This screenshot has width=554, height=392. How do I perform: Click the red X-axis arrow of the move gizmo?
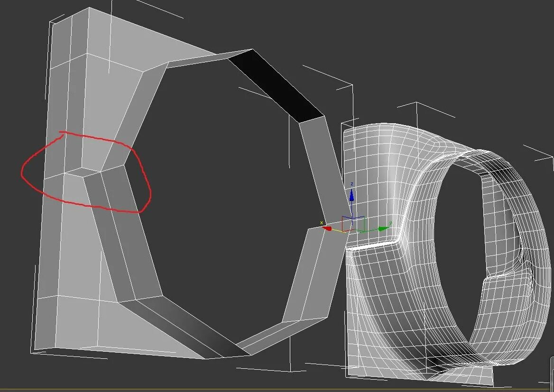327,228
